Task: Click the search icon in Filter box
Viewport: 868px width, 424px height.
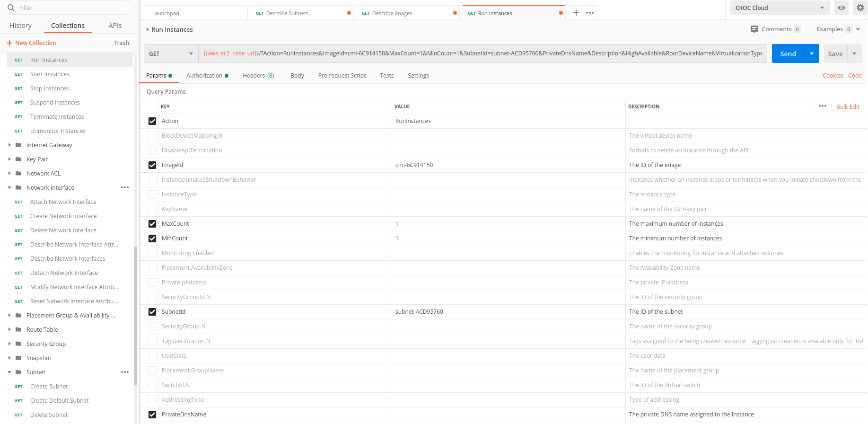Action: (x=11, y=8)
